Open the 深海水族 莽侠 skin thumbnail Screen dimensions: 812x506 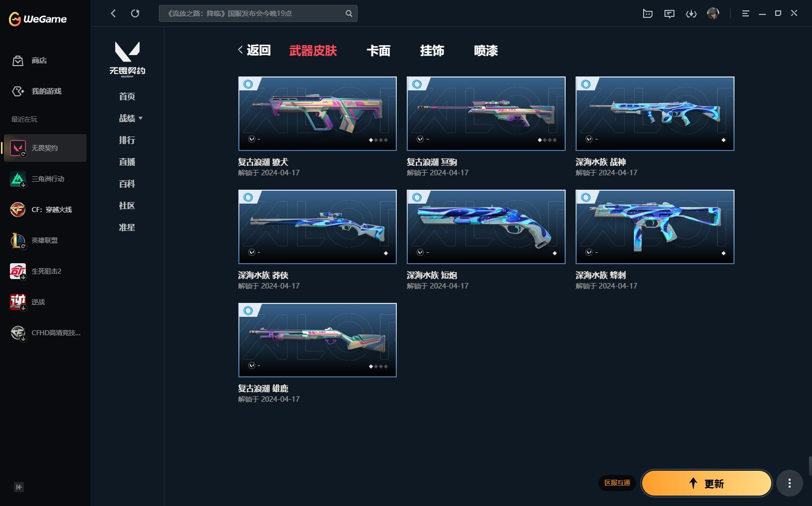click(x=317, y=227)
